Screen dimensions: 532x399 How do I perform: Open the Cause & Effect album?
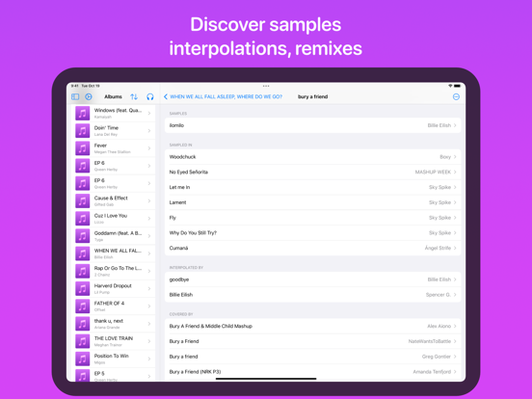[114, 200]
